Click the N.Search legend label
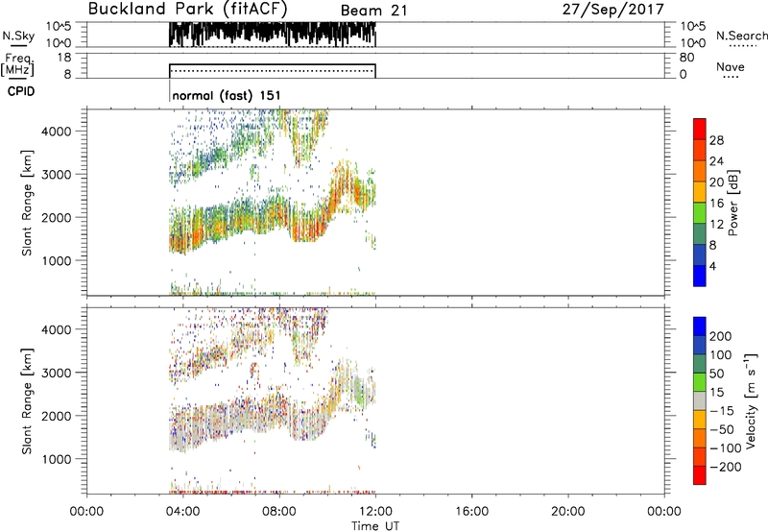768x532 pixels. point(742,36)
